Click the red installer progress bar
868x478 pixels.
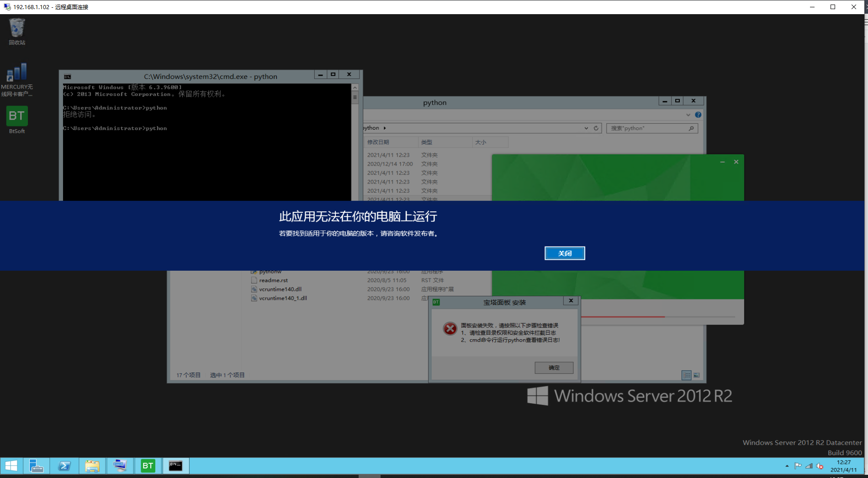(x=623, y=316)
